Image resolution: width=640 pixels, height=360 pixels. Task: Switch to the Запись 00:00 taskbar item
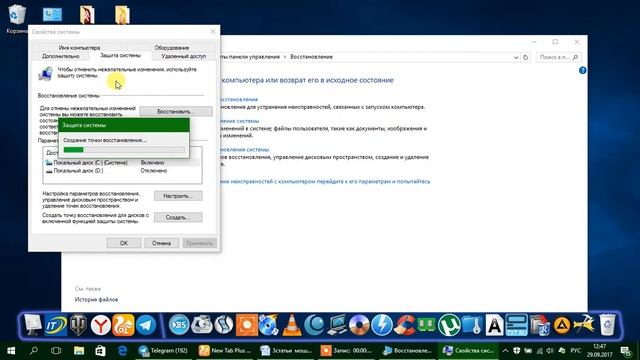(347, 351)
